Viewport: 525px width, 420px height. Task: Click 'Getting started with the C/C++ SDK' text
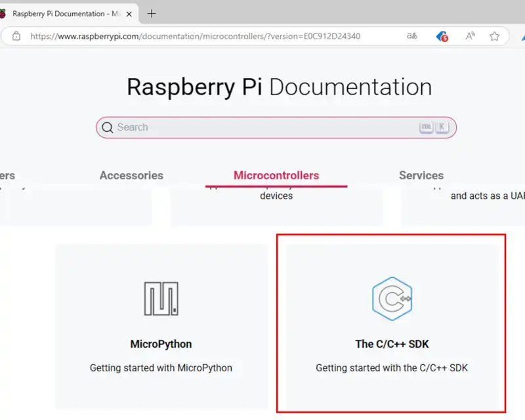[392, 367]
